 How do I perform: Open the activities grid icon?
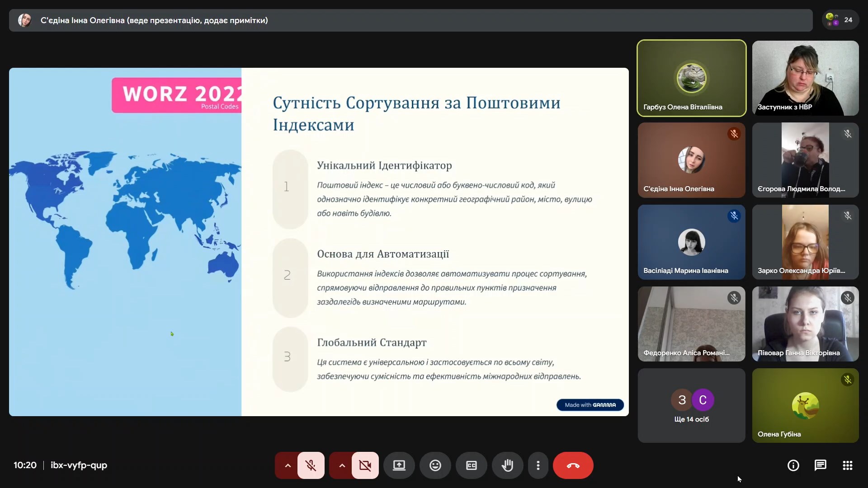[847, 465]
